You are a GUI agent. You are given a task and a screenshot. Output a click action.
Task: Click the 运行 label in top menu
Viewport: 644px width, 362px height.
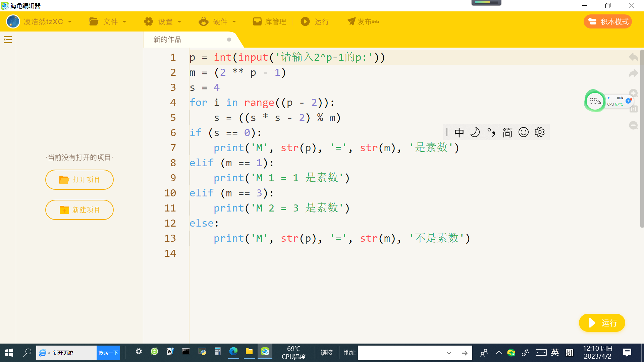(322, 21)
